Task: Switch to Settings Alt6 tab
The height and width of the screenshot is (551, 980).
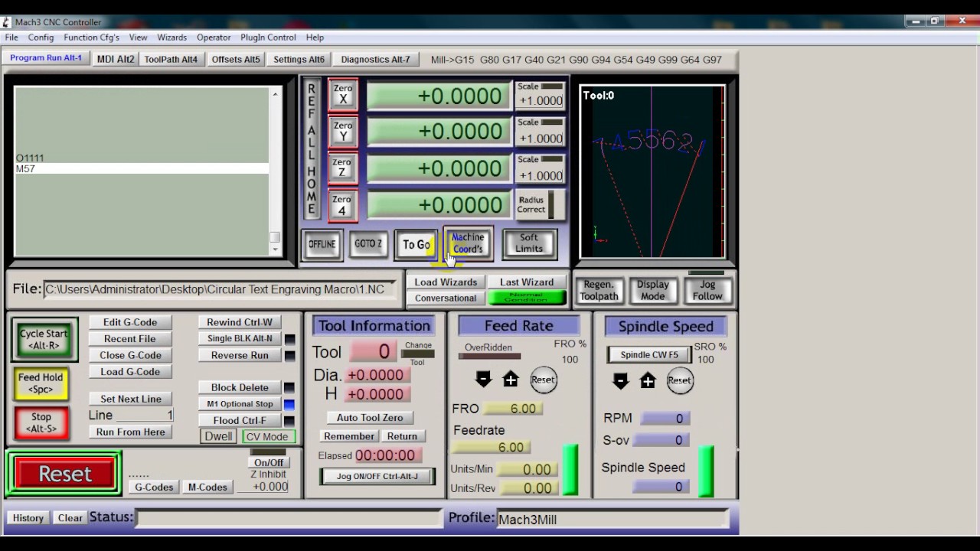Action: pos(299,59)
